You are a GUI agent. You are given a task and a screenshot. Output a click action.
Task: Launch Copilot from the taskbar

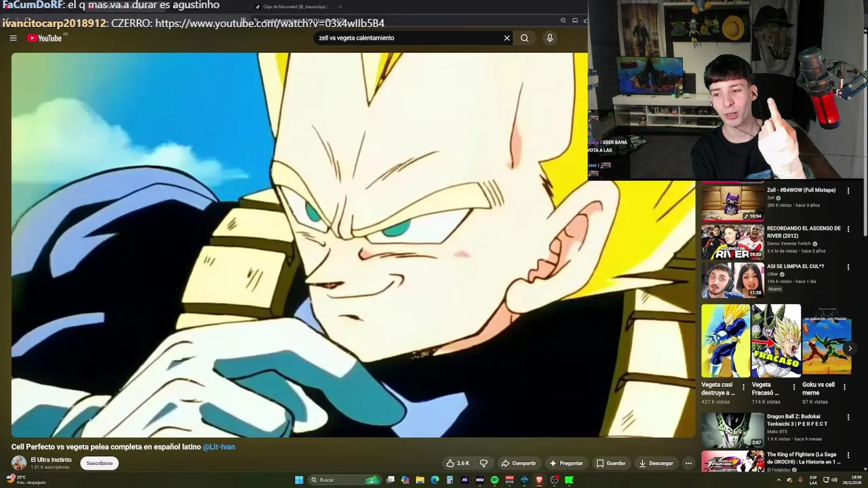pyautogui.click(x=405, y=480)
